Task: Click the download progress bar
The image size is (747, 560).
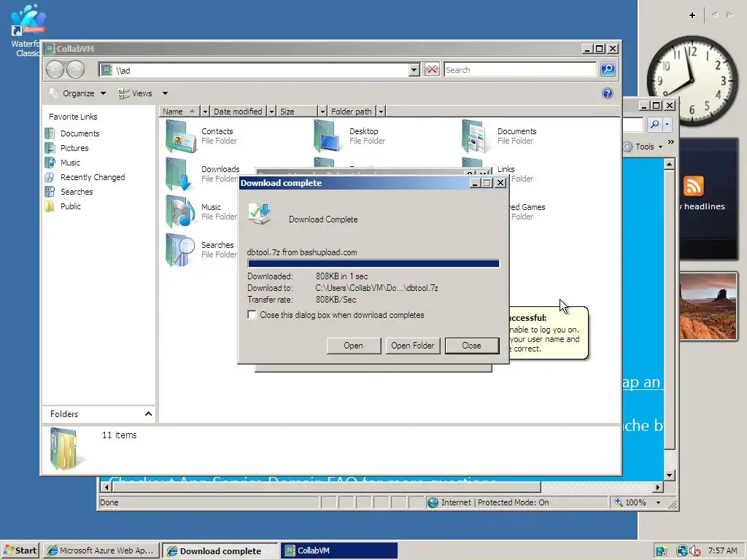Action: 373,263
